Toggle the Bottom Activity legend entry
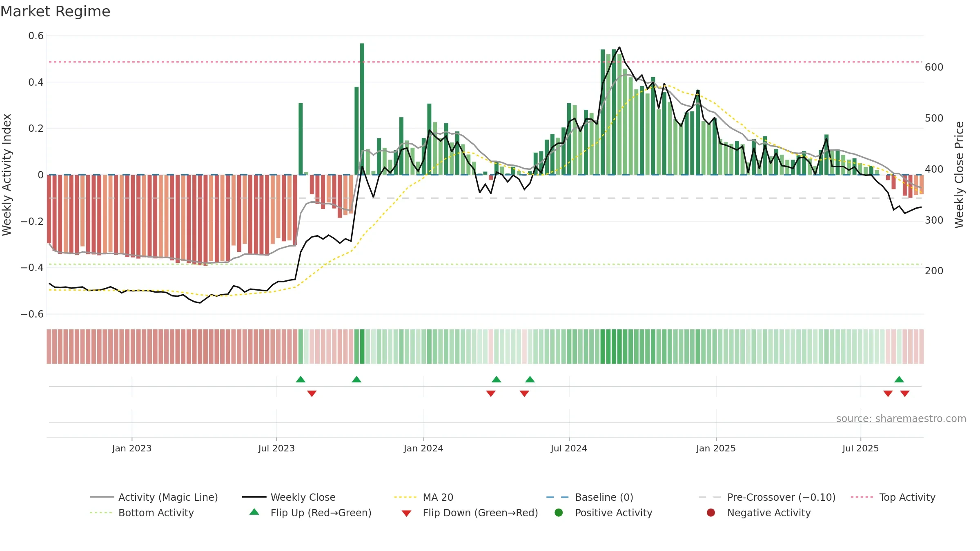 (x=142, y=513)
